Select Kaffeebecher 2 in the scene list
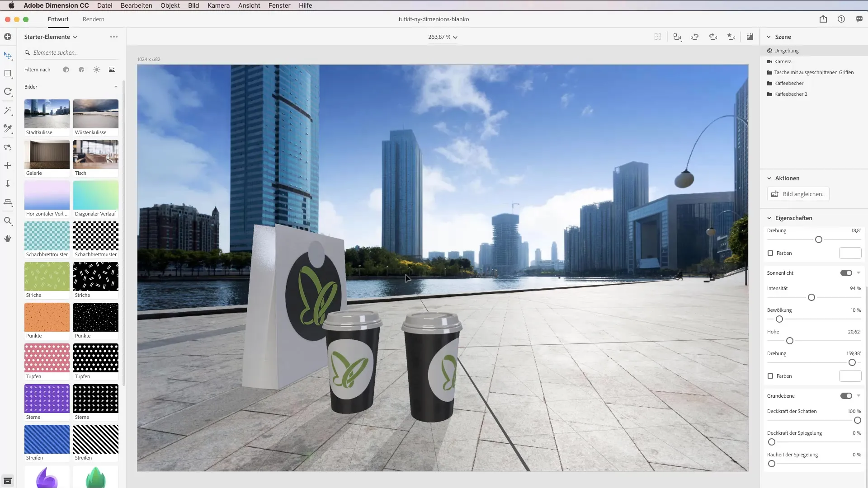 pyautogui.click(x=814, y=94)
